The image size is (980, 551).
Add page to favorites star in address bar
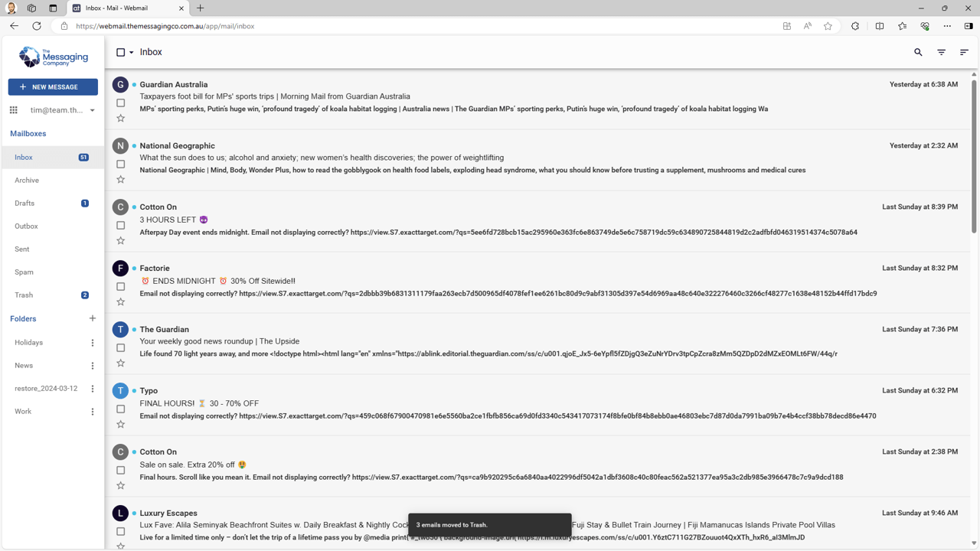828,26
